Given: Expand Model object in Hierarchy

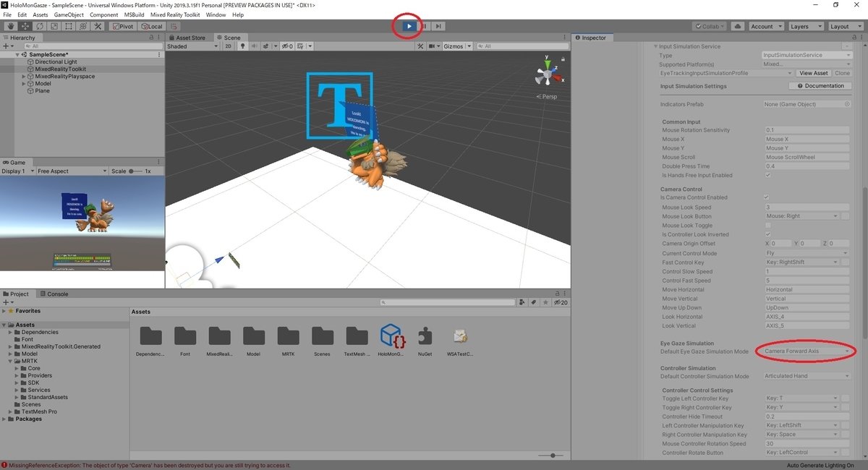Looking at the screenshot, I should click(24, 84).
